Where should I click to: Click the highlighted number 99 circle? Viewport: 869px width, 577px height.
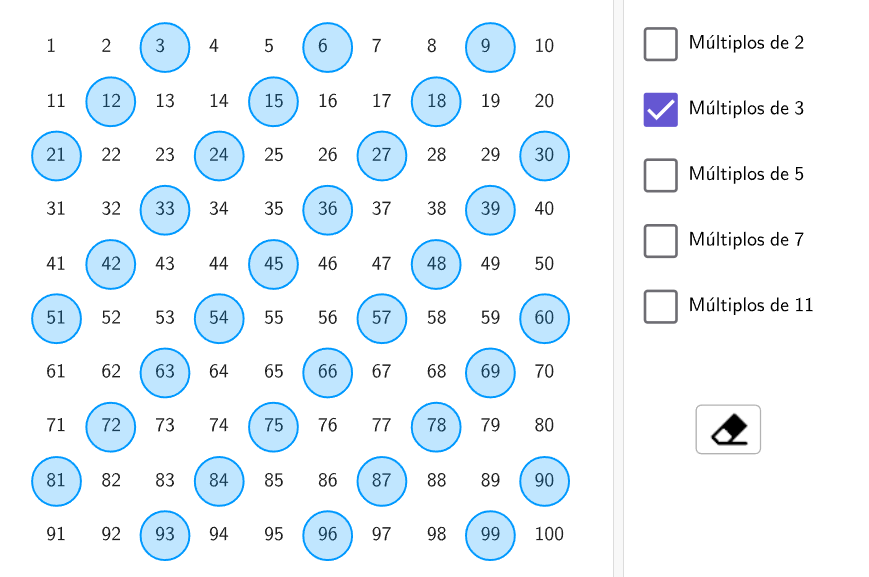[x=490, y=535]
